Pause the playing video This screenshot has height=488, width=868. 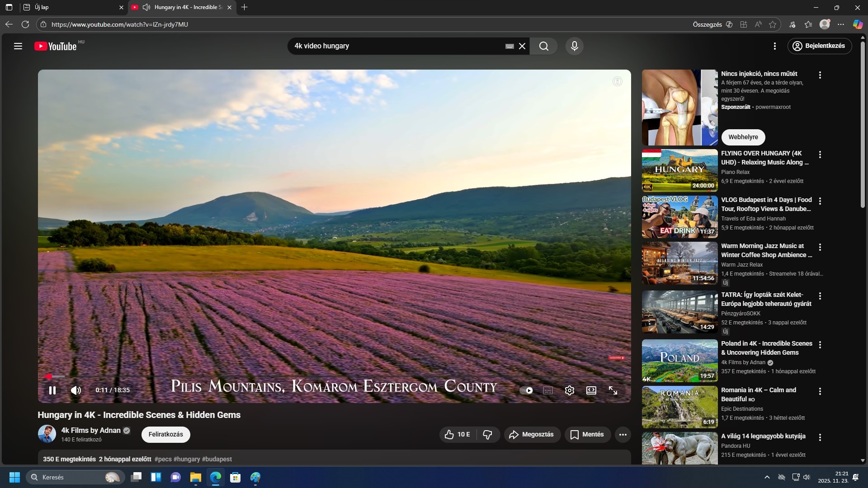coord(52,390)
